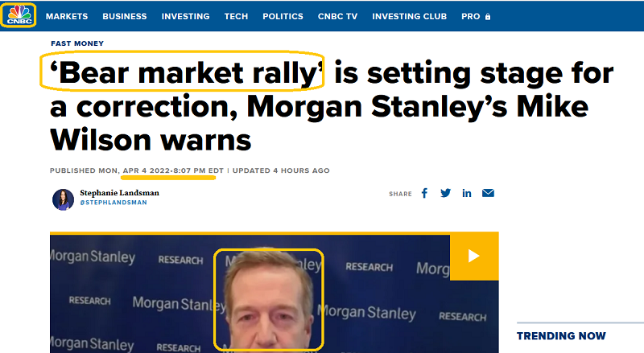Go to the Investing section

point(185,16)
